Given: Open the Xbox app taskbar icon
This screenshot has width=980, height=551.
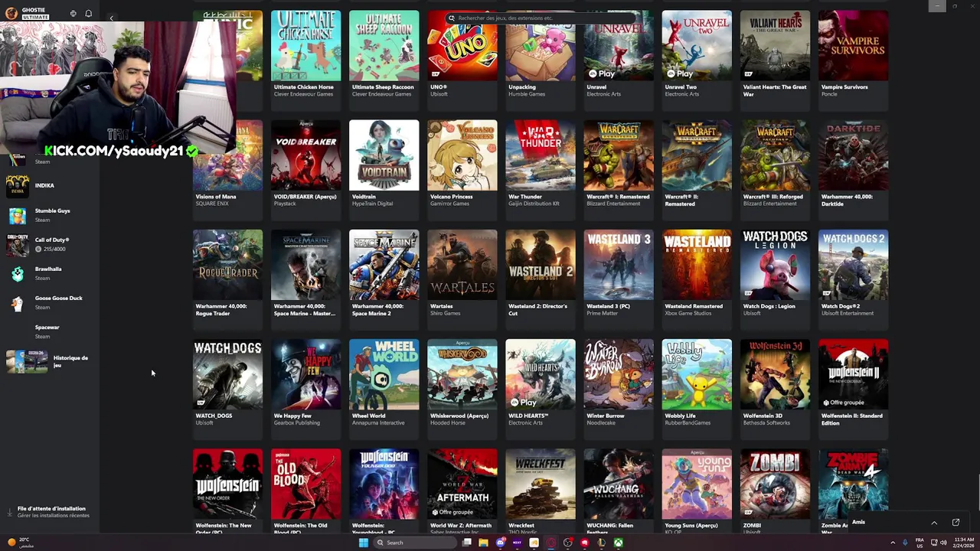Looking at the screenshot, I should coord(618,543).
